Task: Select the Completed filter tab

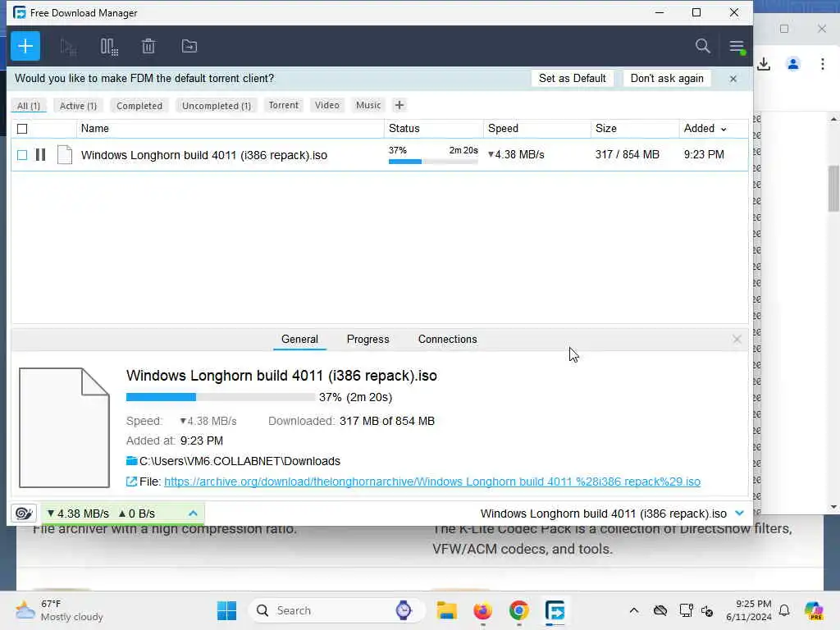Action: coord(139,106)
